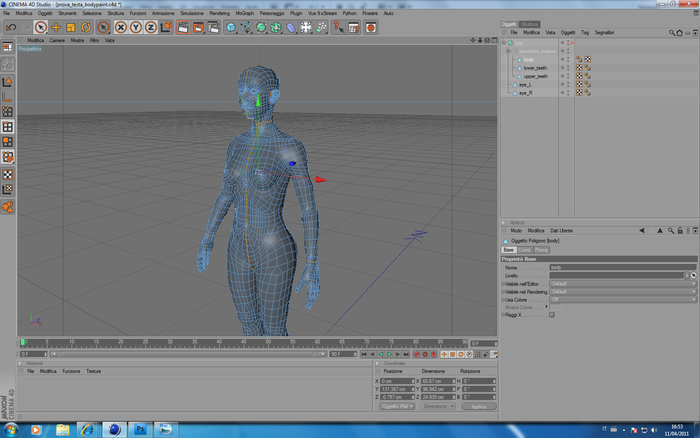
Task: Click the Applica button in Coordinate panel
Action: coord(479,406)
